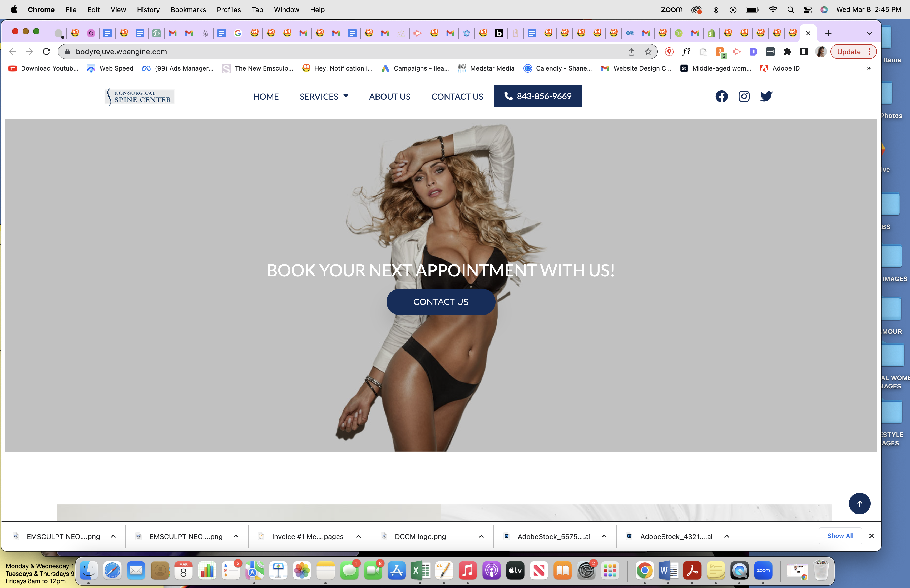Expand the SERVICES dropdown menu
Screen dimensions: 910x588
click(324, 97)
